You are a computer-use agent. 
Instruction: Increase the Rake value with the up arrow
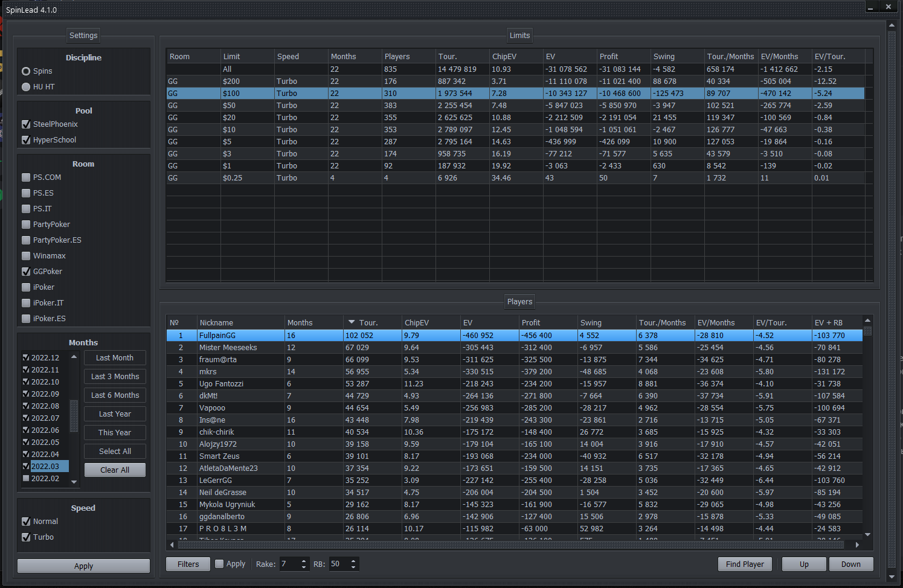(x=304, y=560)
